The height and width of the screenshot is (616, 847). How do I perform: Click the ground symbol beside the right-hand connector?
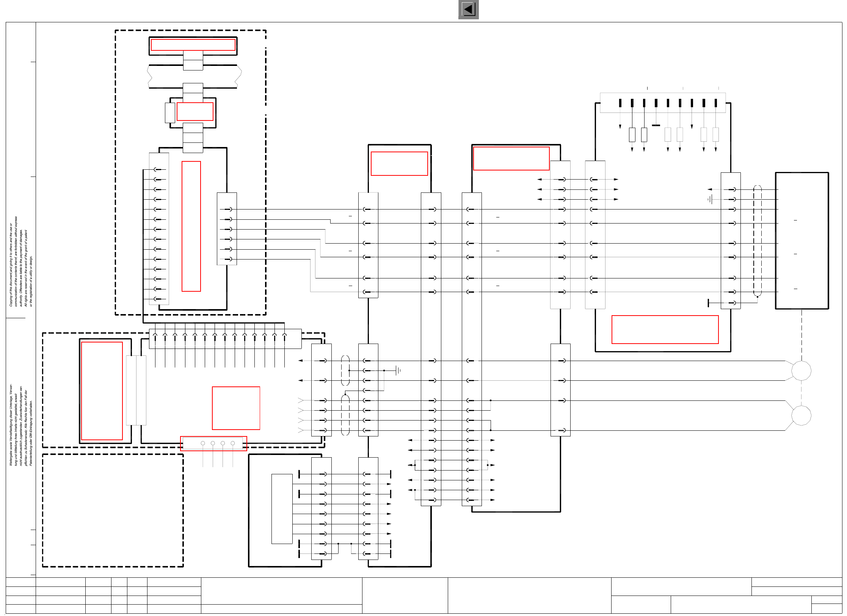[710, 199]
